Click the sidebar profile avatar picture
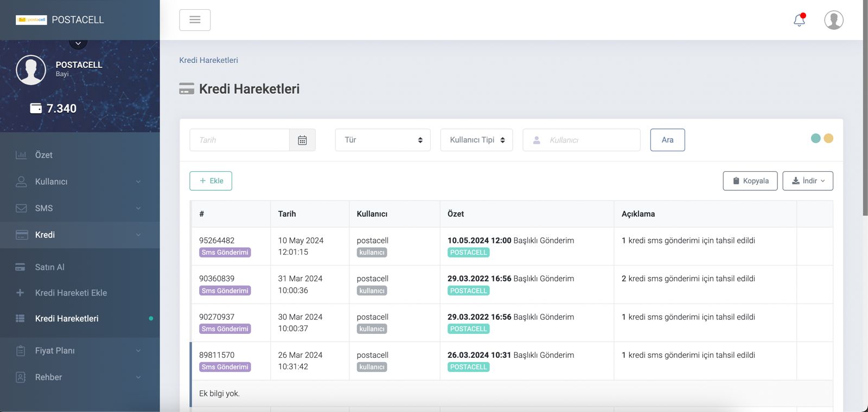The image size is (868, 412). pos(31,70)
